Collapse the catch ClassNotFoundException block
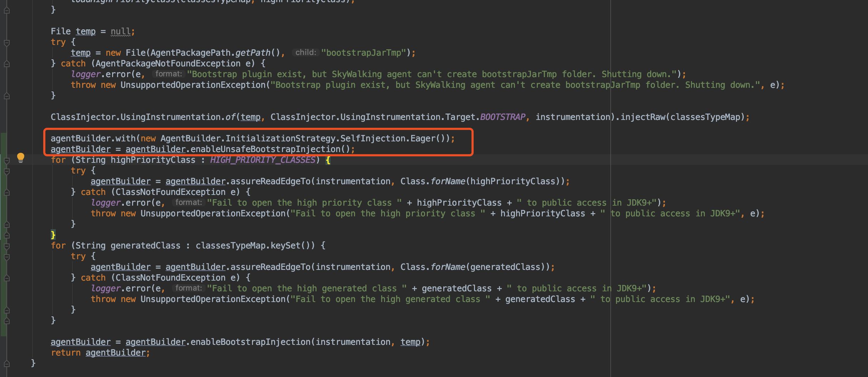 pos(6,193)
